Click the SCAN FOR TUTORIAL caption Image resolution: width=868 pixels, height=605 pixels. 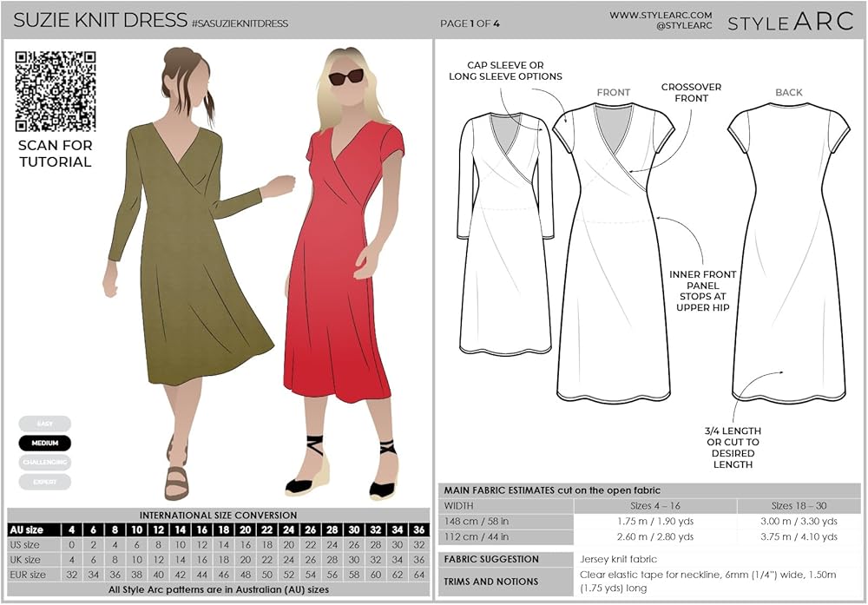[55, 154]
